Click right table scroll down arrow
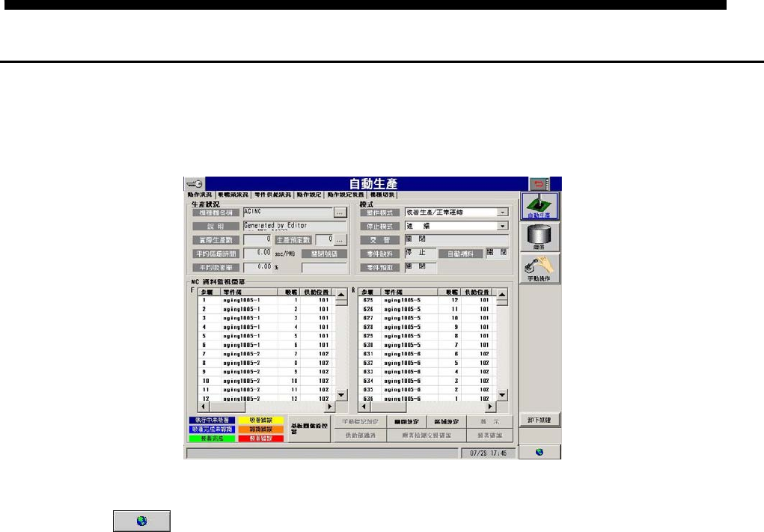This screenshot has width=764, height=532. point(502,395)
